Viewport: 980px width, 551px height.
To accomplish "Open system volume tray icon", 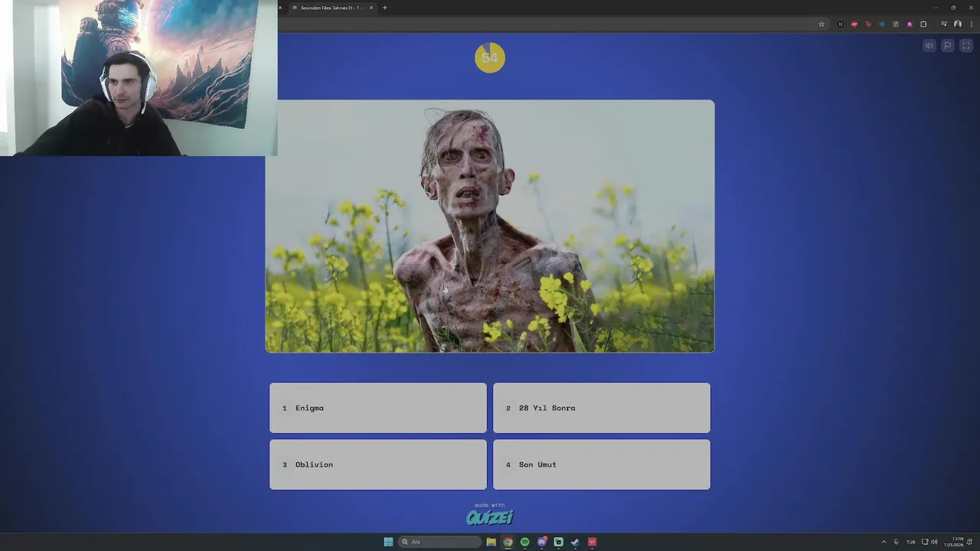I will 934,542.
